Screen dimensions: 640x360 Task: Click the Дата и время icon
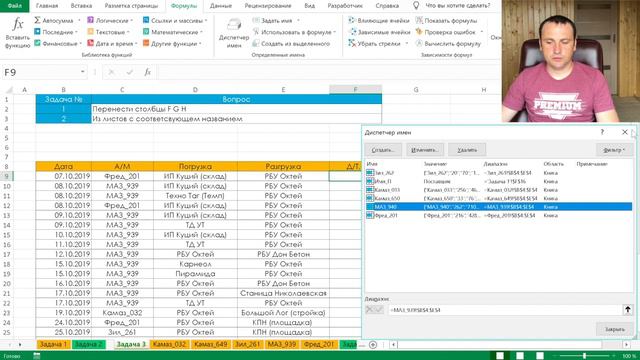91,43
